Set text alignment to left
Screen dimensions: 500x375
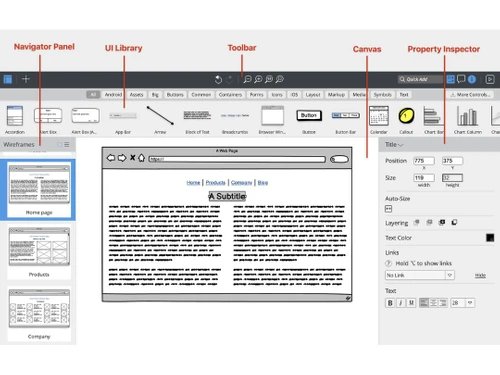424,303
